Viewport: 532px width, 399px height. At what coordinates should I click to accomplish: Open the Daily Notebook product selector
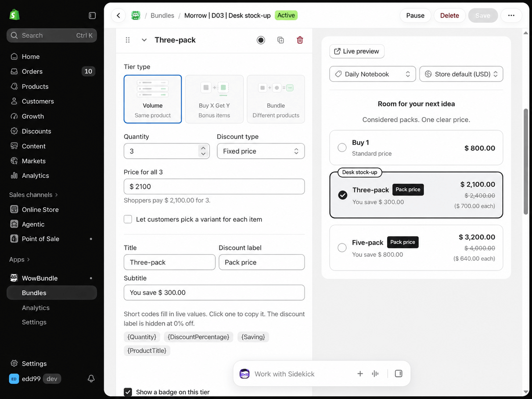coord(373,74)
